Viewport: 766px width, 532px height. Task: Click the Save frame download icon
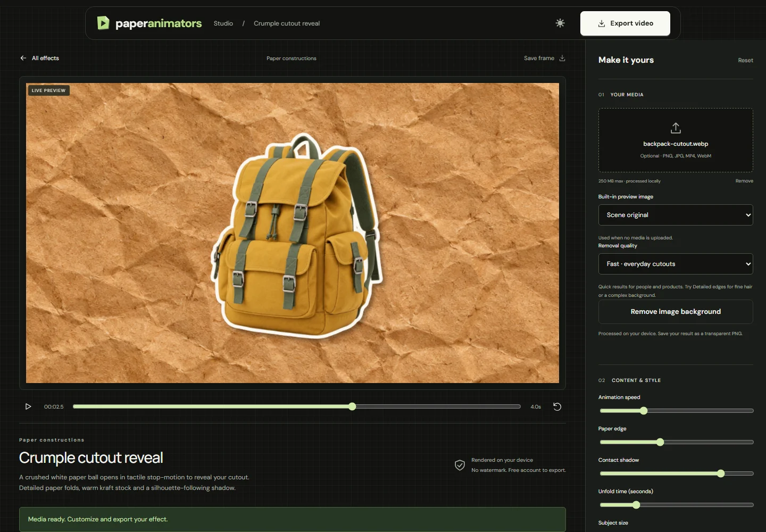click(x=562, y=58)
